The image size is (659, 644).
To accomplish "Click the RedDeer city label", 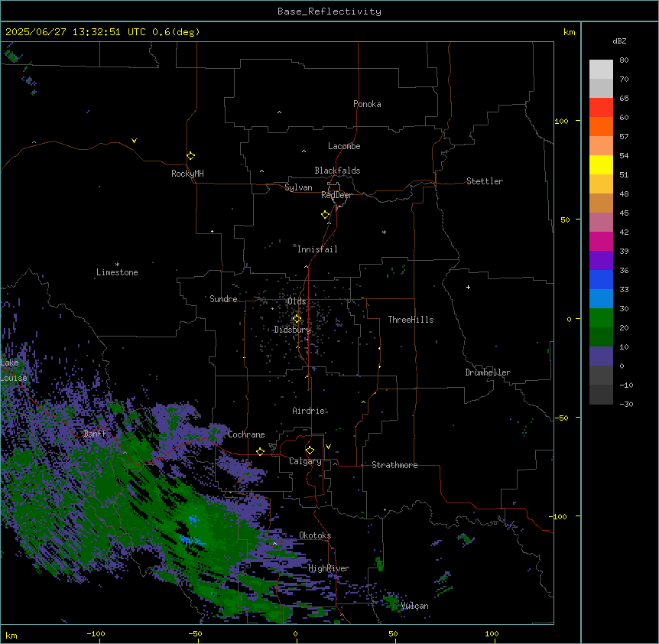I will (x=336, y=195).
